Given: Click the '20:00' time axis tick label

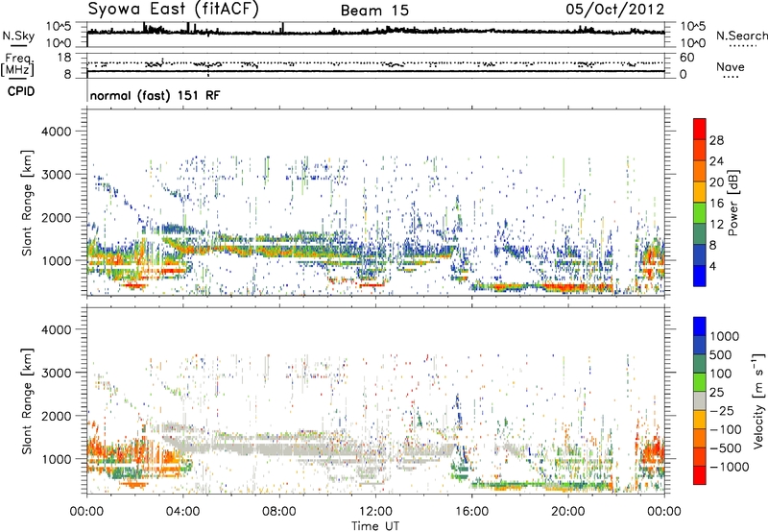Looking at the screenshot, I should [568, 512].
